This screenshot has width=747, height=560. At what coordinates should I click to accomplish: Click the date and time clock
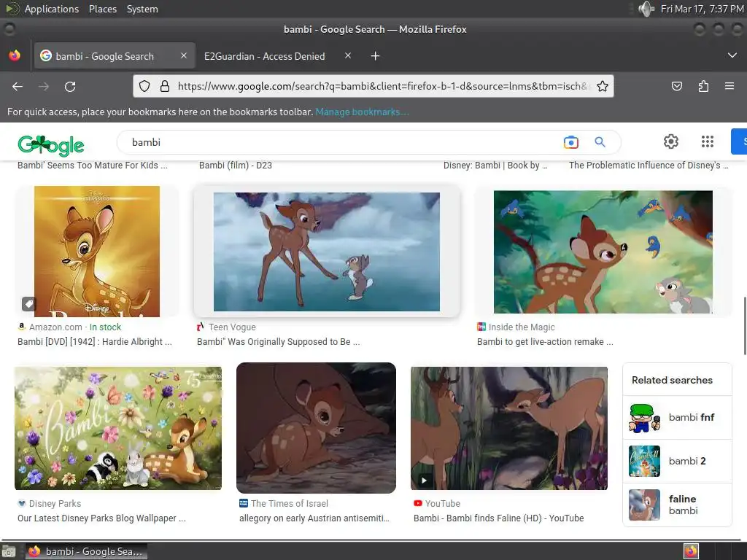click(x=702, y=9)
